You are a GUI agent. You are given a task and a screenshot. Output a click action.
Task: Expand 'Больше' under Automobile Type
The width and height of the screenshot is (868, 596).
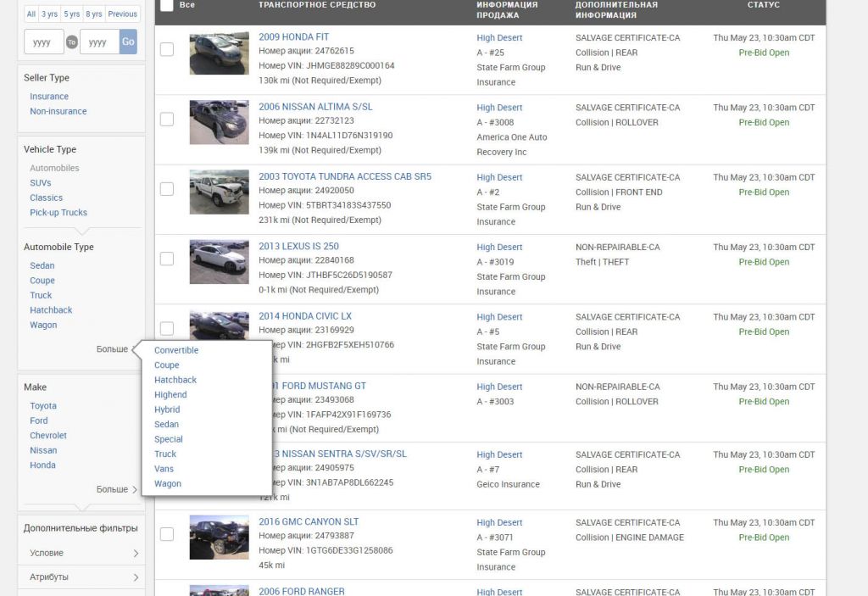[117, 349]
